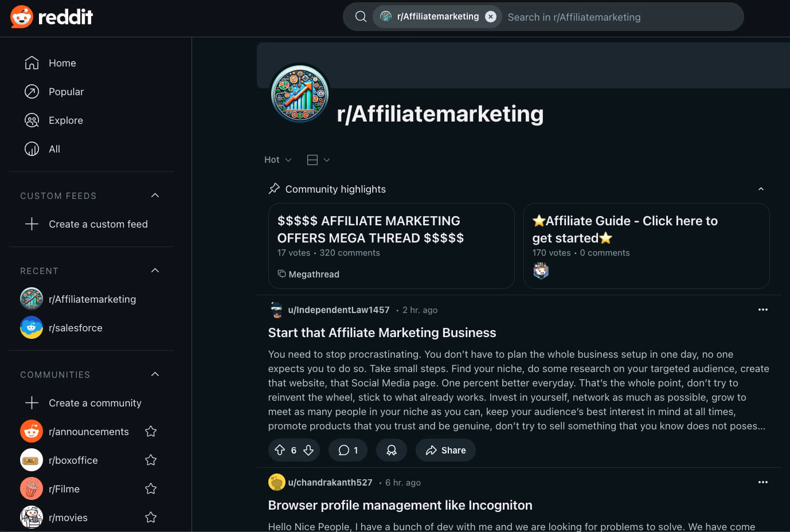Star the r/movies community
The height and width of the screenshot is (532, 790).
click(x=151, y=518)
